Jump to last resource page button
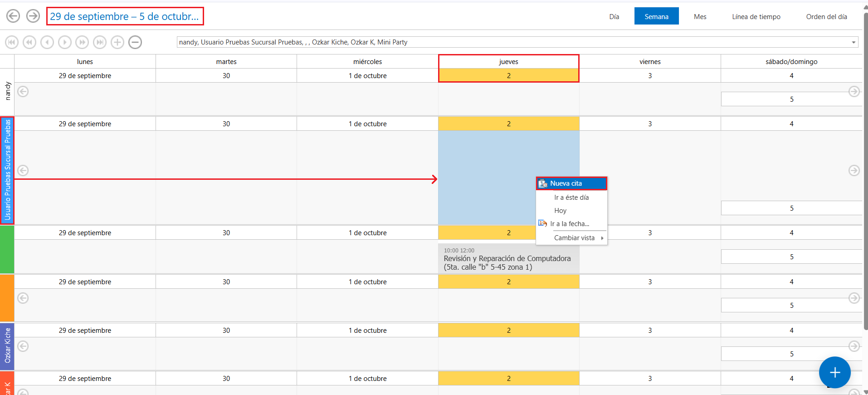868x395 pixels. pos(100,42)
